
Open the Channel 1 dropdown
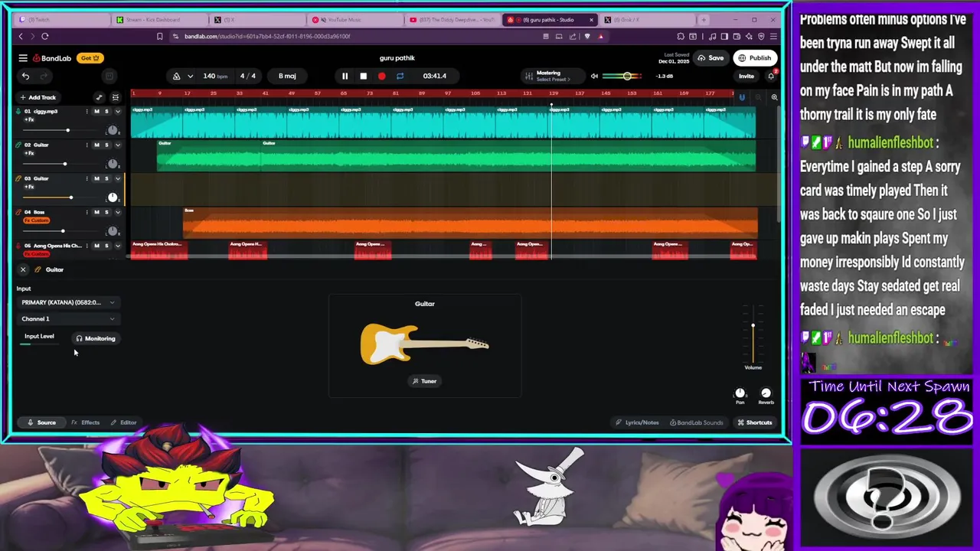(x=68, y=319)
